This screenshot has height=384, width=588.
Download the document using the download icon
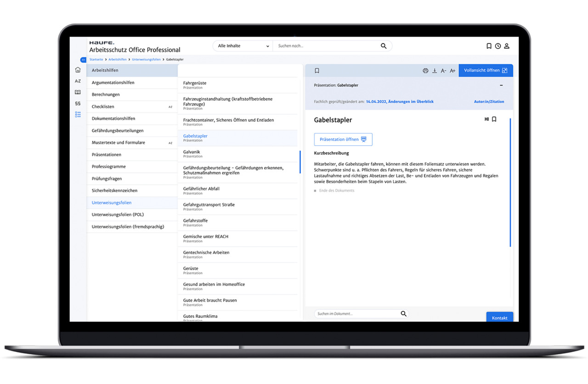pos(435,71)
